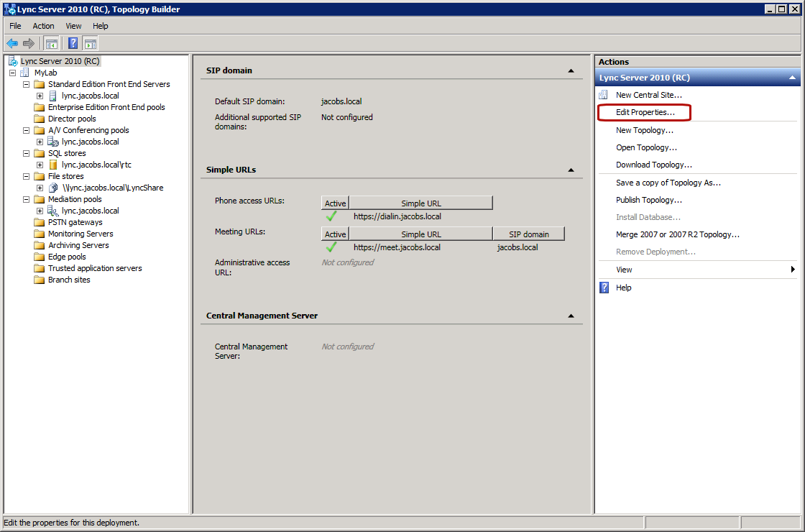Expand the lync.jacobs.local\rtc SQL store node
This screenshot has width=805, height=532.
(x=40, y=165)
